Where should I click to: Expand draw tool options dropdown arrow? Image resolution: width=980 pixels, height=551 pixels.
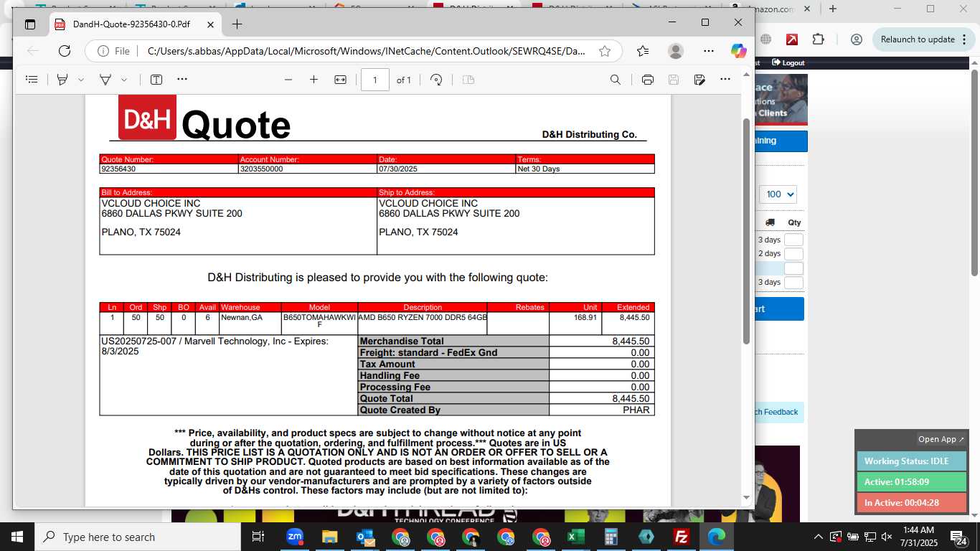point(124,80)
